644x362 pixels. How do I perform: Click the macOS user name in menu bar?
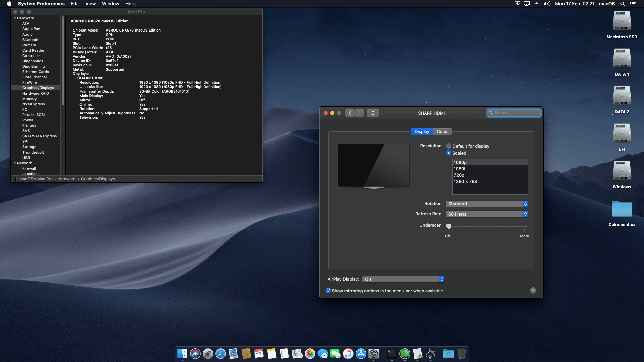607,4
